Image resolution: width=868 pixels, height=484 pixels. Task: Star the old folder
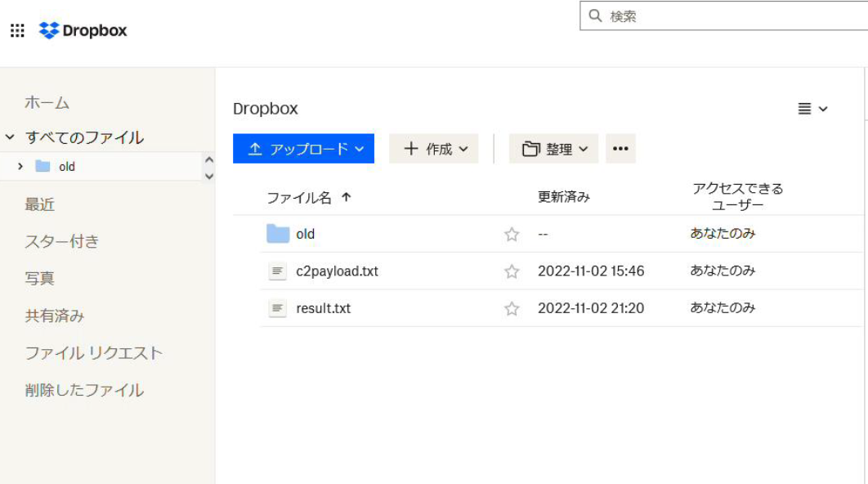pyautogui.click(x=512, y=235)
